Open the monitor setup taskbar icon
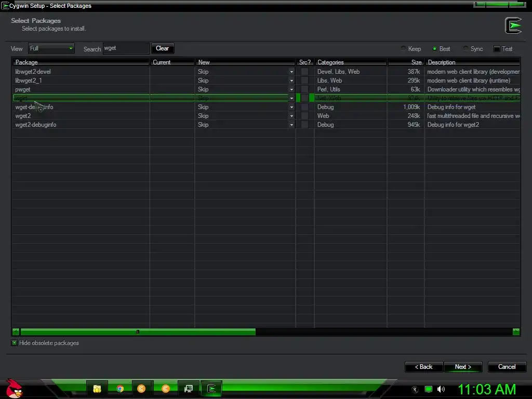Image resolution: width=532 pixels, height=399 pixels. [x=188, y=389]
